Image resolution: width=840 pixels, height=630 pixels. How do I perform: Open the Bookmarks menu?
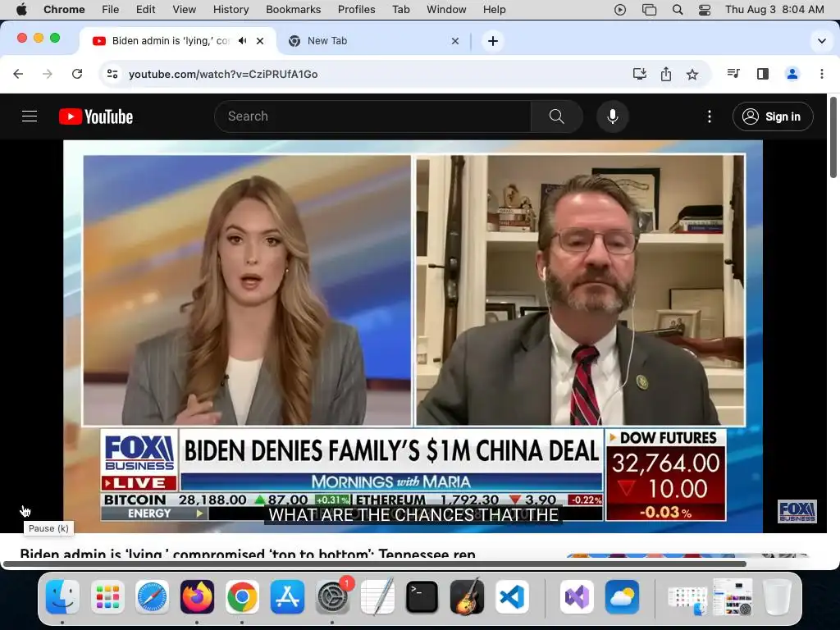(x=293, y=10)
